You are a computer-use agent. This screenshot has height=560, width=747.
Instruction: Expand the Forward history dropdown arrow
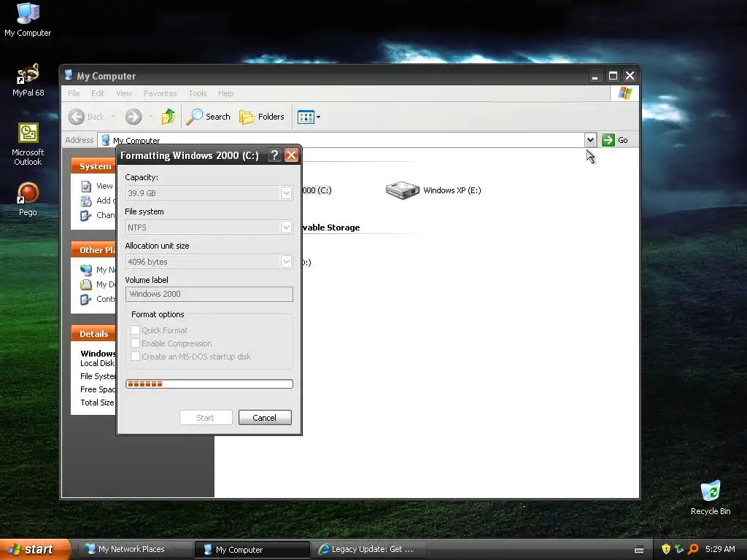(150, 117)
